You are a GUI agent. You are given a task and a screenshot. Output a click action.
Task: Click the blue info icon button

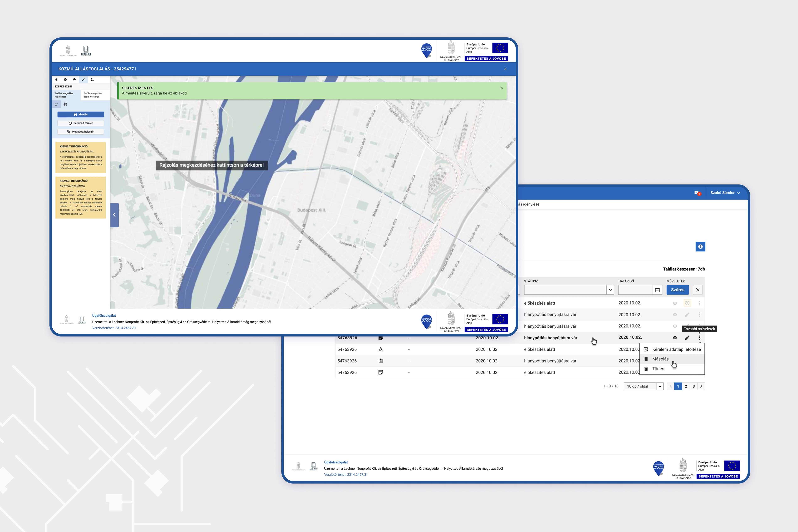pyautogui.click(x=700, y=247)
